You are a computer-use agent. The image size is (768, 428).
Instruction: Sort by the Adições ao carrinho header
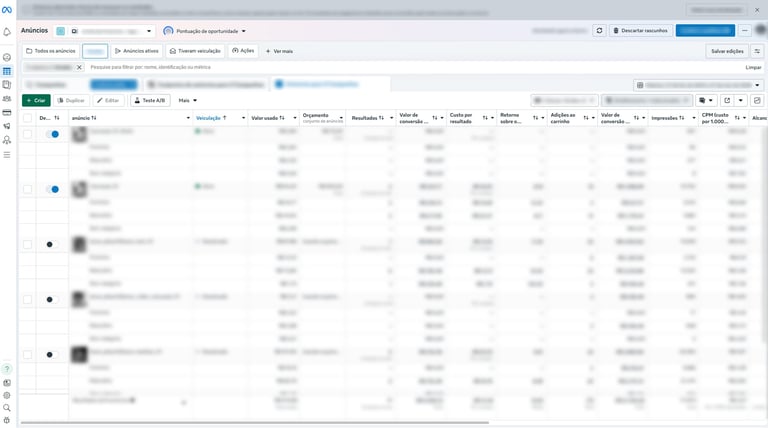[563, 118]
